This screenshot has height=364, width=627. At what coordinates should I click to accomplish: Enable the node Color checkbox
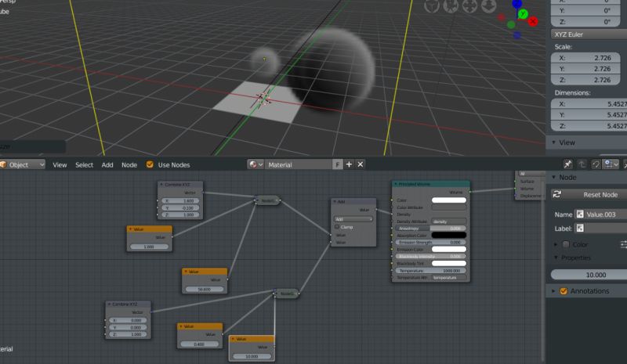coord(566,244)
